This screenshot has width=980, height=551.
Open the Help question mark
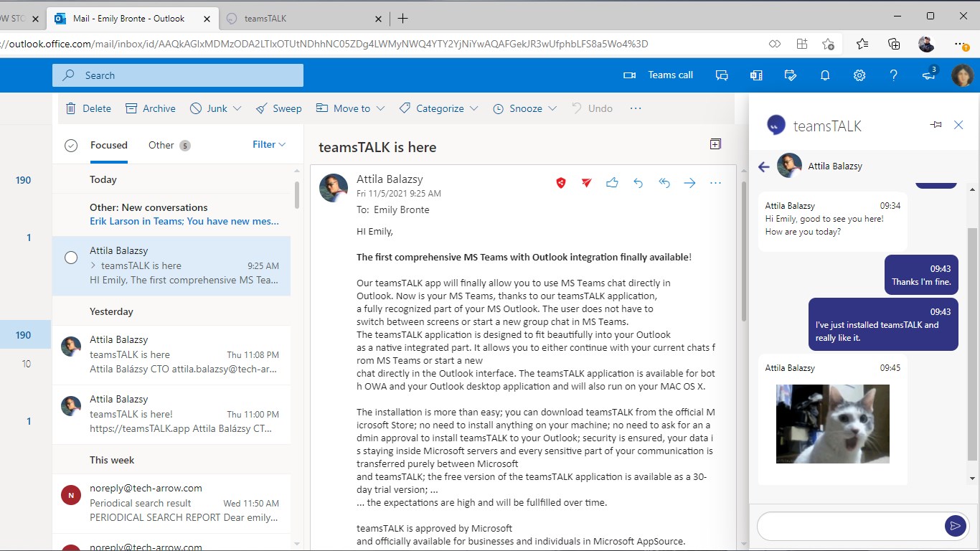click(893, 75)
